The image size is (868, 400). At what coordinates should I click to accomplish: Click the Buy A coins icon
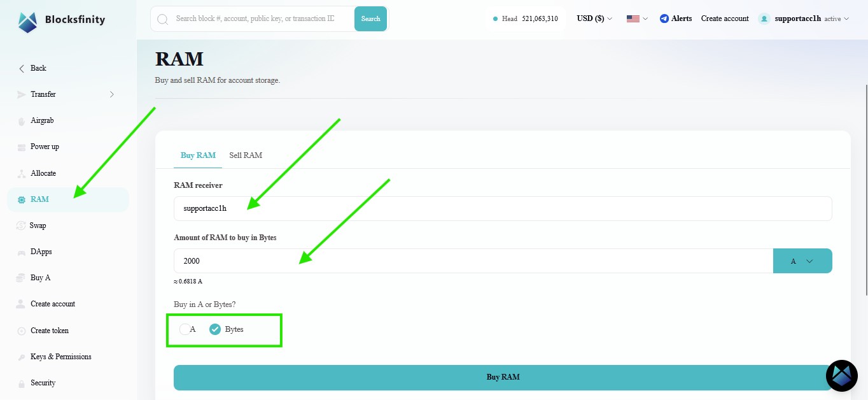22,278
